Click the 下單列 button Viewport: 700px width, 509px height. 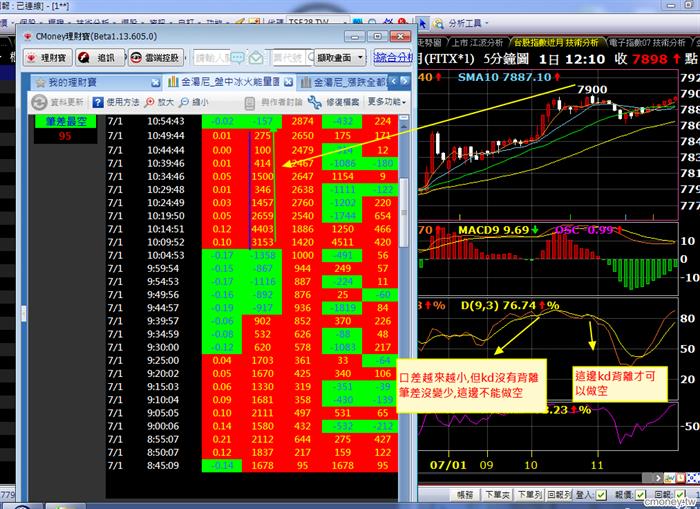(529, 495)
